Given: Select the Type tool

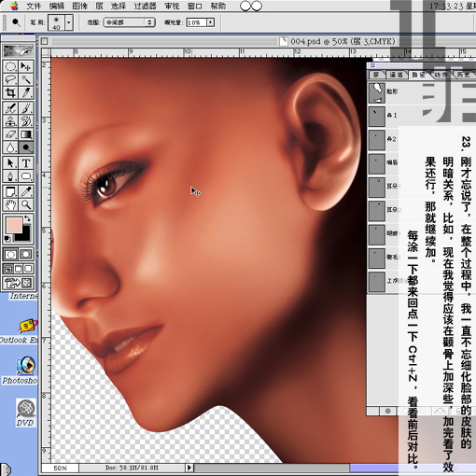Looking at the screenshot, I should [26, 162].
